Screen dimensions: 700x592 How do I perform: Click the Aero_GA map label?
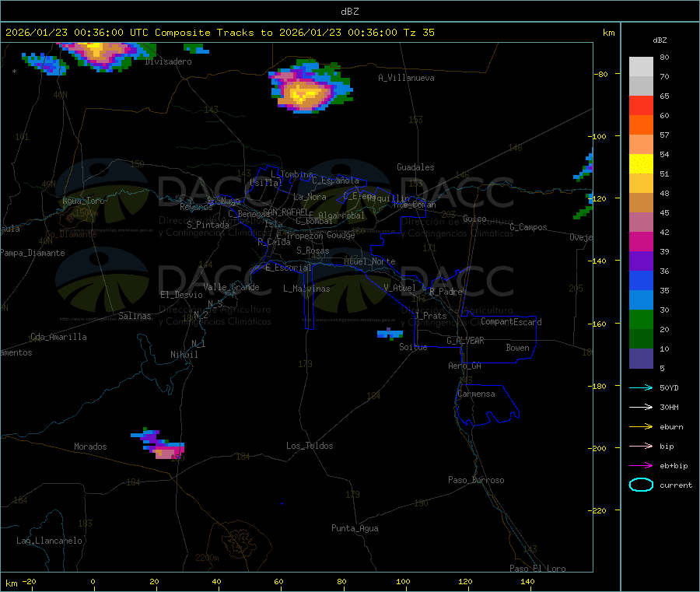coord(465,366)
